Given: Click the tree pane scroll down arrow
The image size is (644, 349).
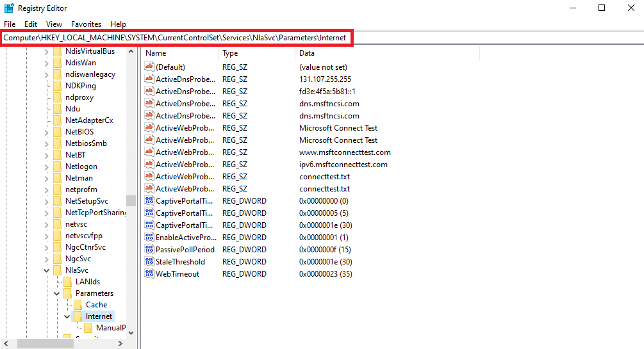Looking at the screenshot, I should (131, 332).
